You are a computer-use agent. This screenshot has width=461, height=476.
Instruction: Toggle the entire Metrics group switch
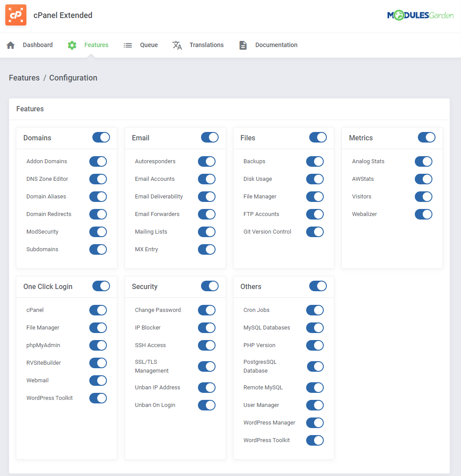[427, 137]
